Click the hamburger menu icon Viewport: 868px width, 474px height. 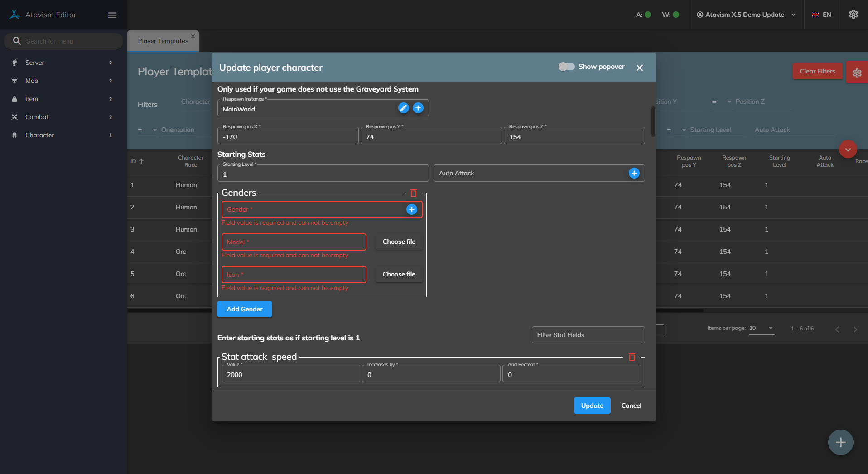click(112, 15)
